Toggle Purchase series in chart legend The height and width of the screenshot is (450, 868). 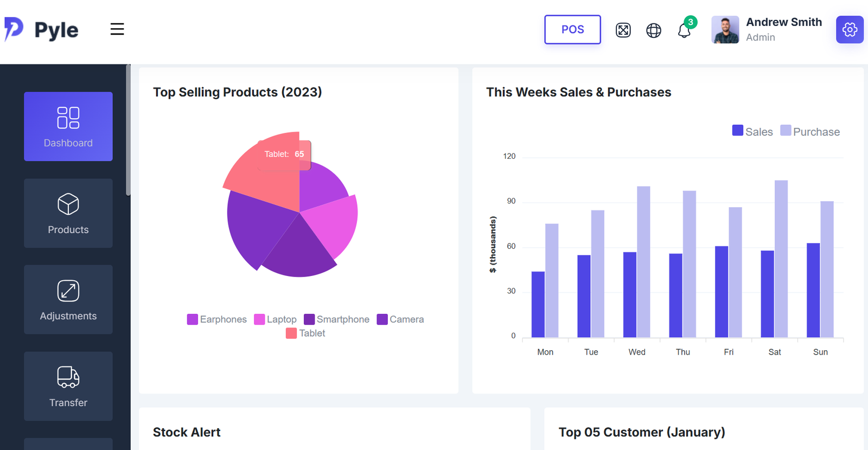810,131
